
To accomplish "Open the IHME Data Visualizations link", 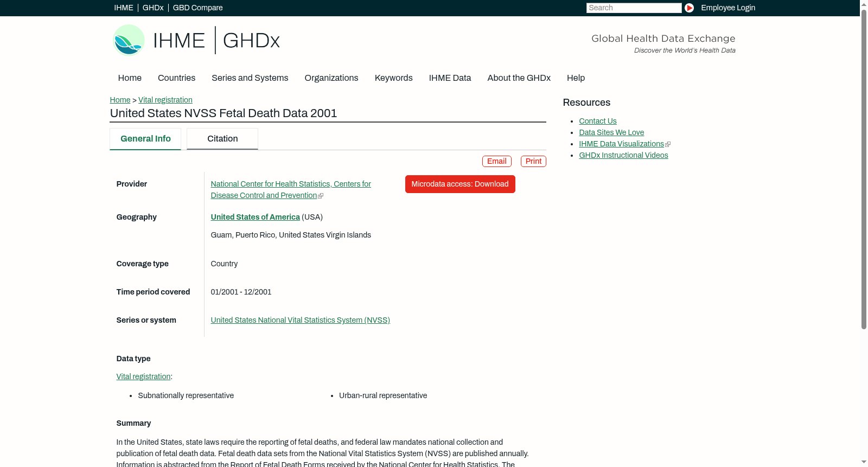I will (621, 144).
